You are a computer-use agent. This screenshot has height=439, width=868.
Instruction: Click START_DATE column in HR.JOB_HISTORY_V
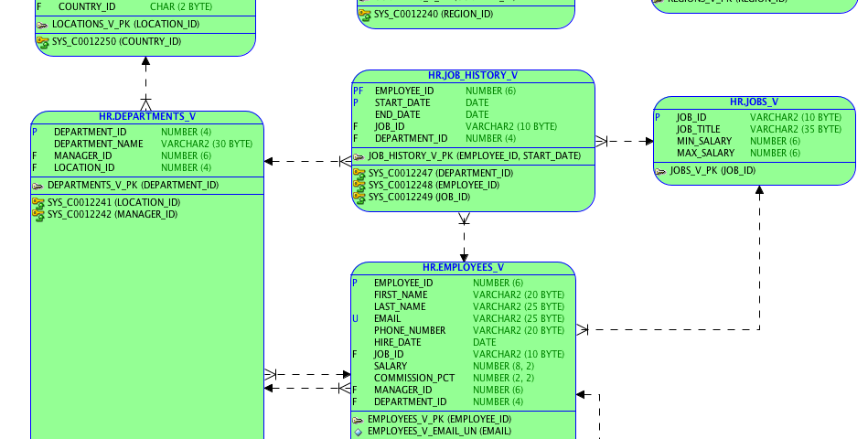tap(402, 103)
